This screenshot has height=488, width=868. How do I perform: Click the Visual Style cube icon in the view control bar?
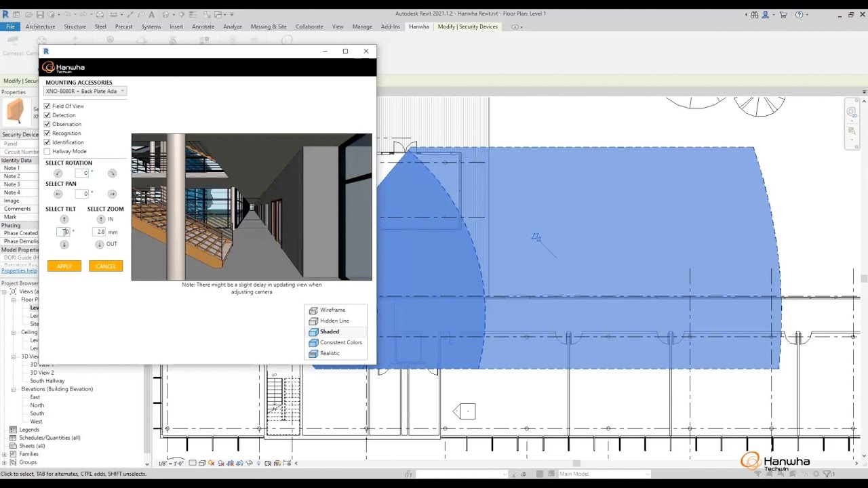pyautogui.click(x=202, y=463)
